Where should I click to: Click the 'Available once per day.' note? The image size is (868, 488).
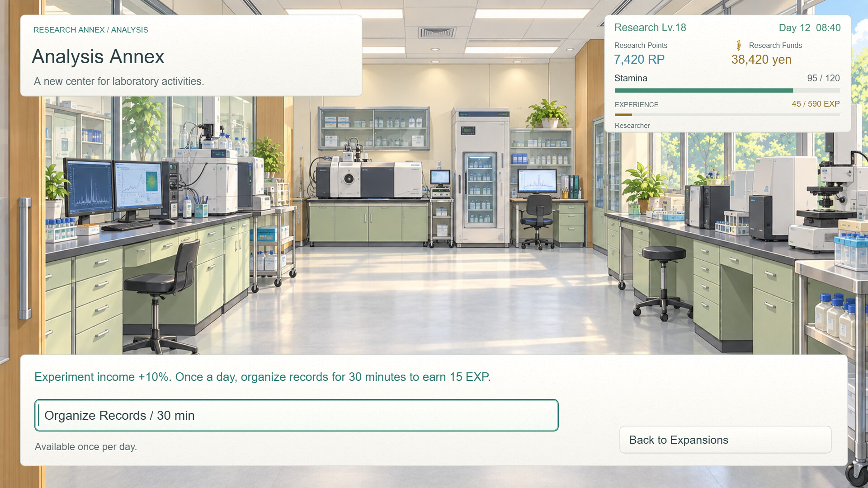tap(86, 446)
